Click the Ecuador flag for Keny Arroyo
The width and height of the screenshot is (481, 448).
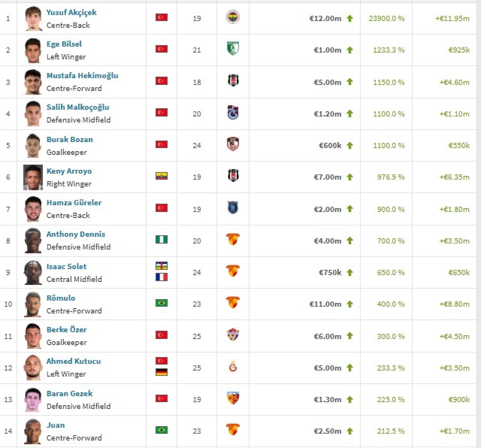(x=161, y=176)
